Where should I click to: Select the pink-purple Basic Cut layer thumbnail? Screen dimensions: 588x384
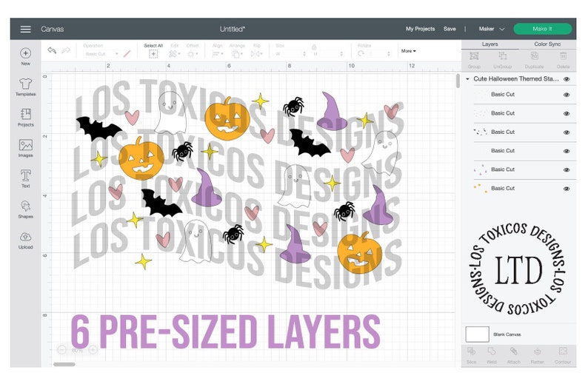point(481,169)
